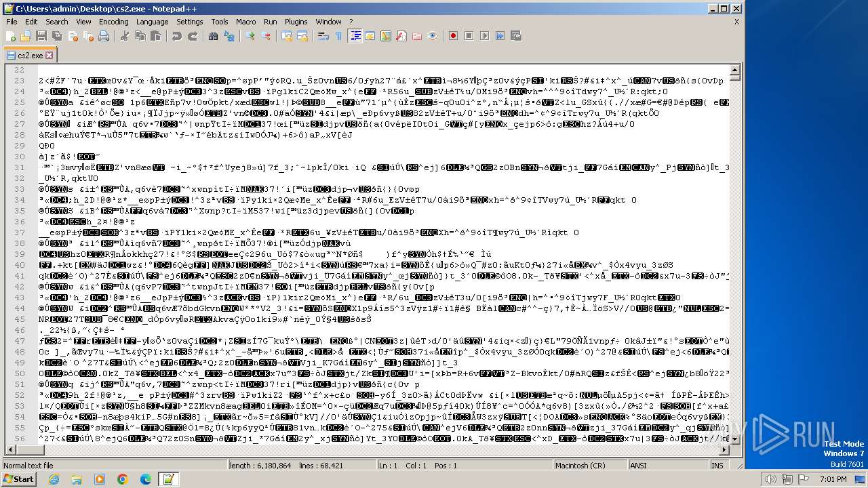This screenshot has height=488, width=868.
Task: Print the document using printer icon
Action: point(104,36)
